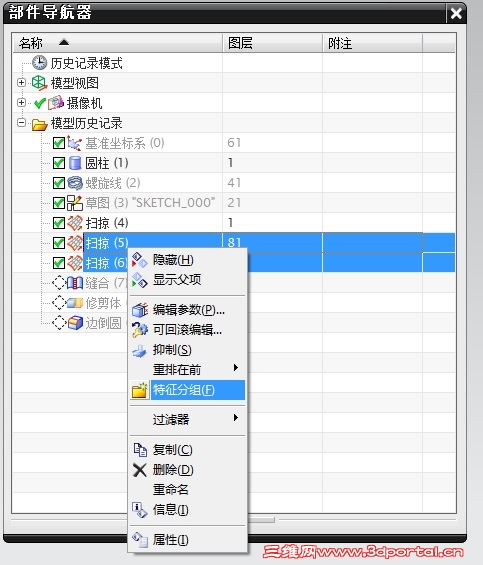Choose 重命名 from context menu
The height and width of the screenshot is (565, 483).
[187, 490]
